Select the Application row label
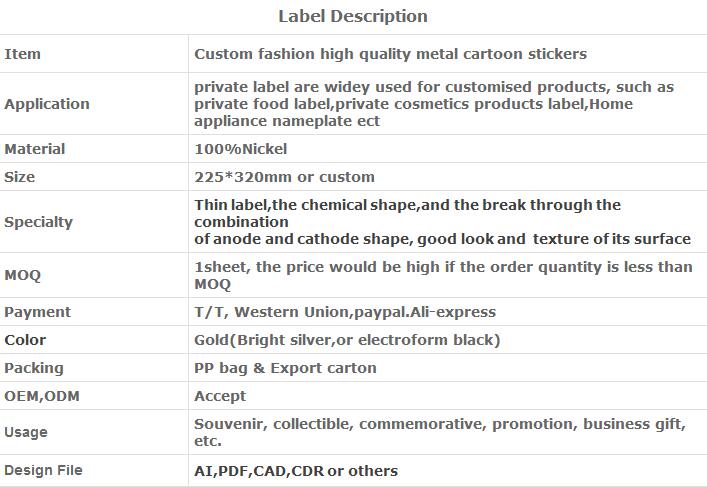 pos(47,104)
